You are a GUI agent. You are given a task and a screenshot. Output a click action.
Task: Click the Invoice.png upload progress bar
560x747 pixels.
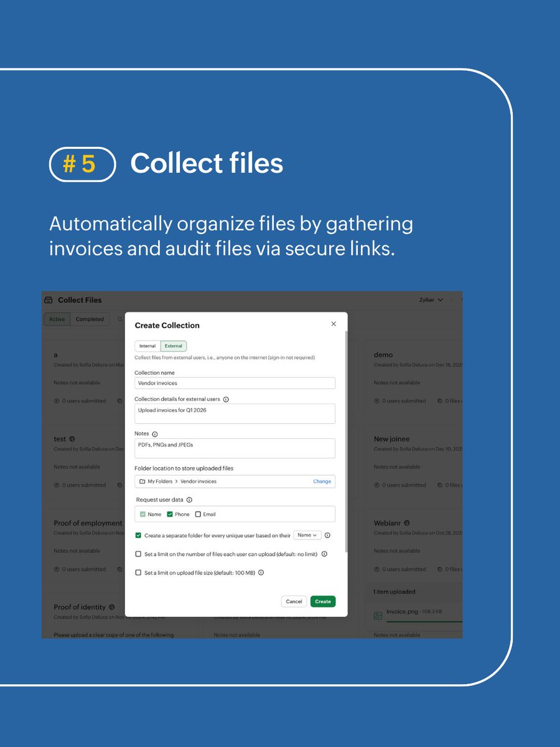tap(424, 621)
